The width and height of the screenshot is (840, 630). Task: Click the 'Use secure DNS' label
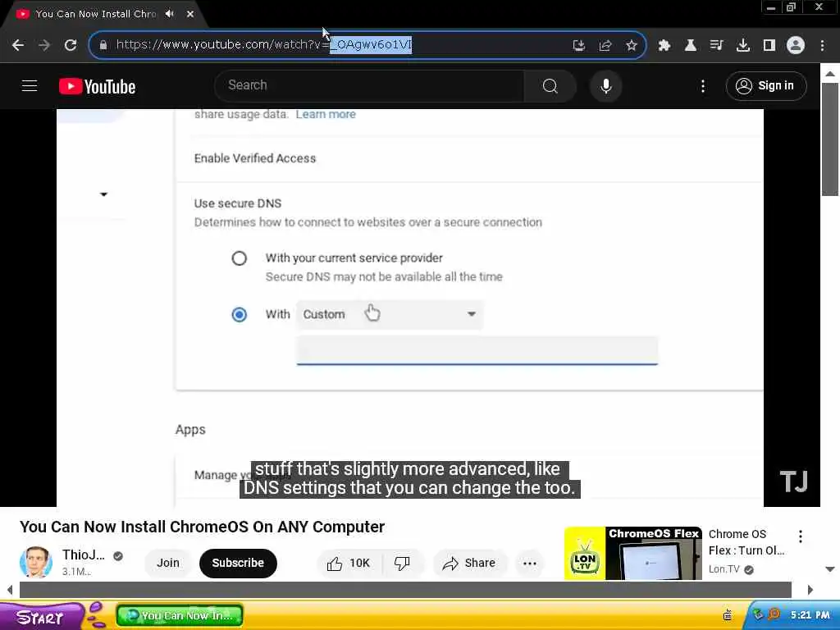[238, 203]
